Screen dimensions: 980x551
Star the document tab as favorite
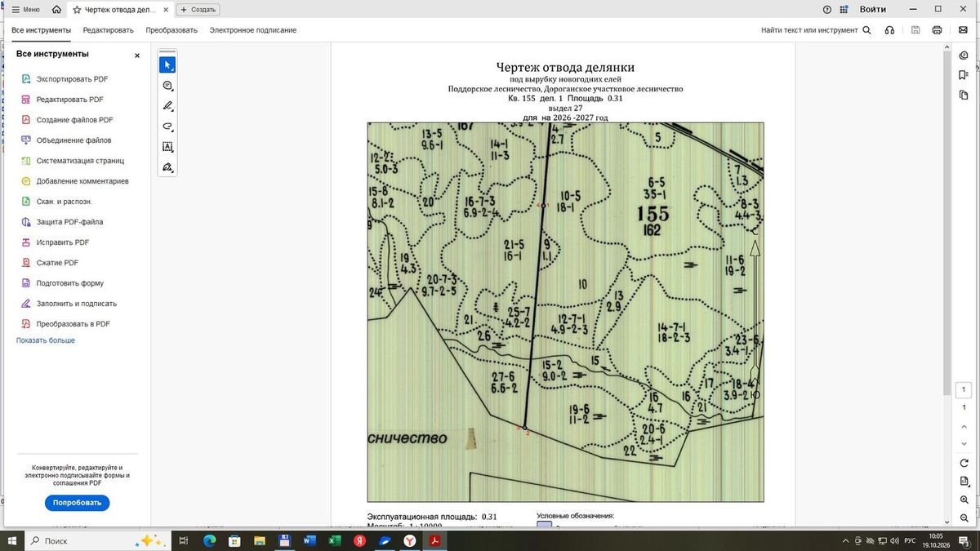click(77, 10)
